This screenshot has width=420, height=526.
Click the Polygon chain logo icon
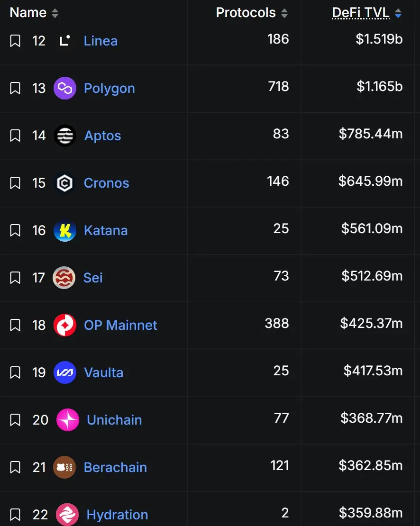pyautogui.click(x=65, y=88)
